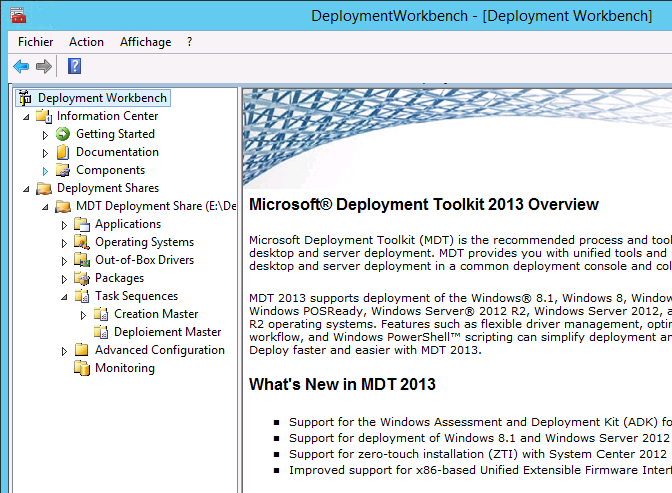Collapse the Information Center tree node
Viewport: 672px width, 493px height.
point(26,116)
